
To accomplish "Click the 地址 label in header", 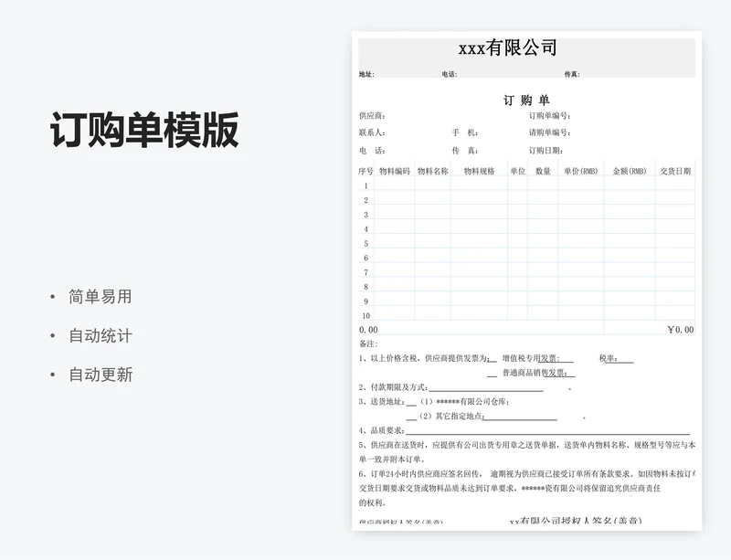I will pos(366,74).
